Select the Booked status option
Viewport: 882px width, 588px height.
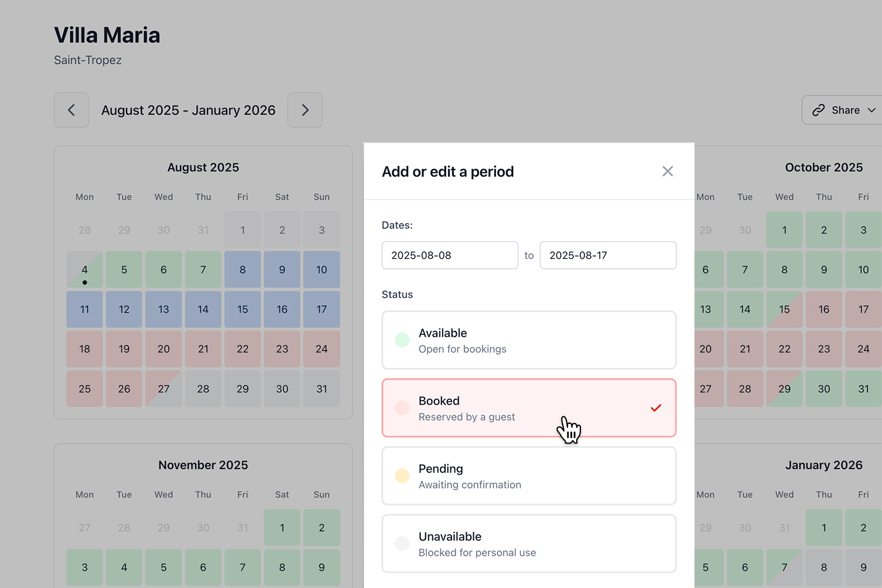[x=529, y=408]
